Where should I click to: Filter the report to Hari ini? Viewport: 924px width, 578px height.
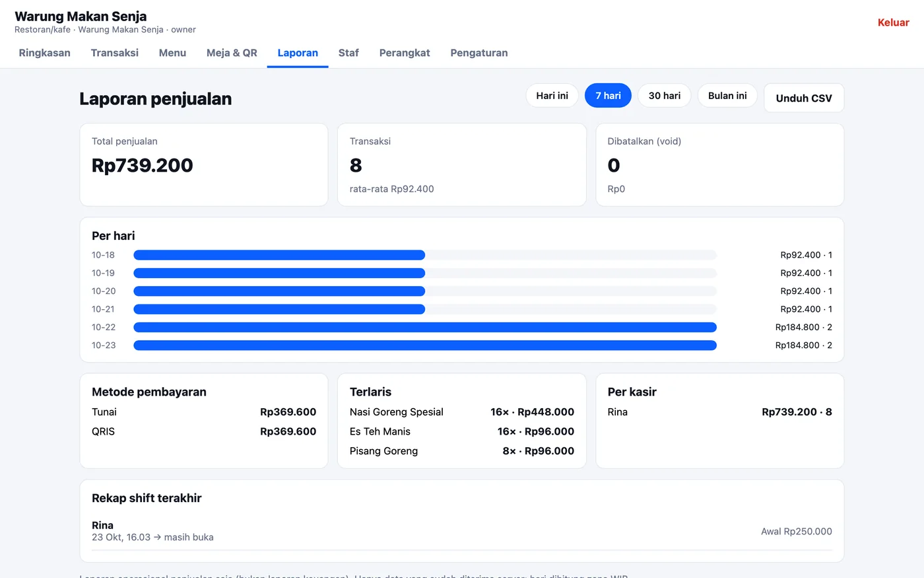[552, 96]
